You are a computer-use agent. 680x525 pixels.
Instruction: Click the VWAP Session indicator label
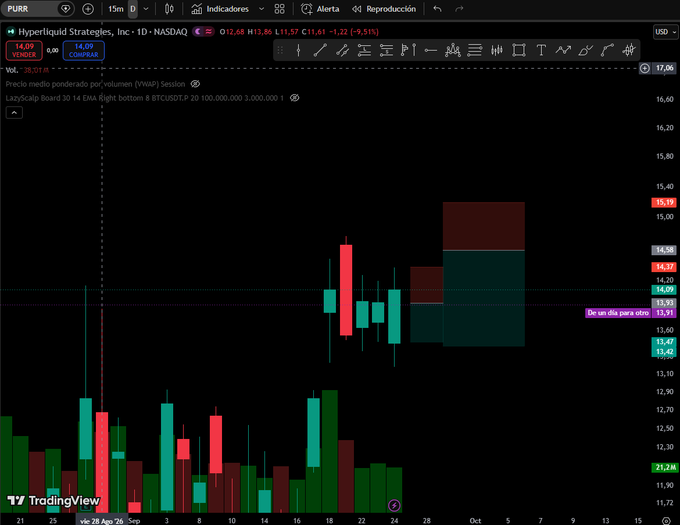click(95, 84)
